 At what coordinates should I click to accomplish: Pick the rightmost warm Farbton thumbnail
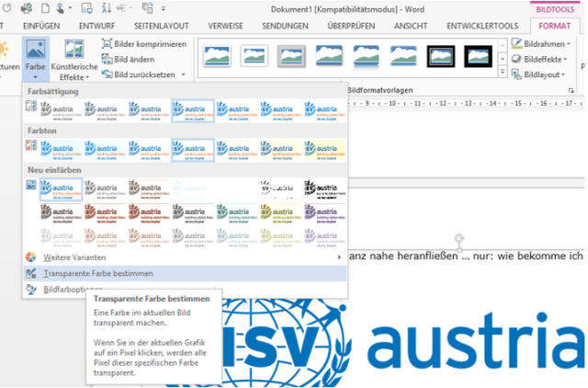point(324,148)
